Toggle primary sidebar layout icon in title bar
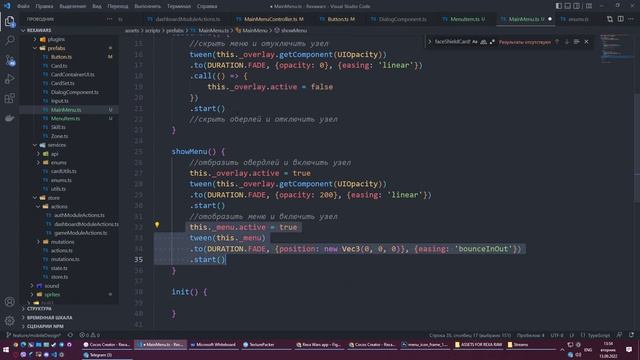Image resolution: width=640 pixels, height=360 pixels. (558, 6)
